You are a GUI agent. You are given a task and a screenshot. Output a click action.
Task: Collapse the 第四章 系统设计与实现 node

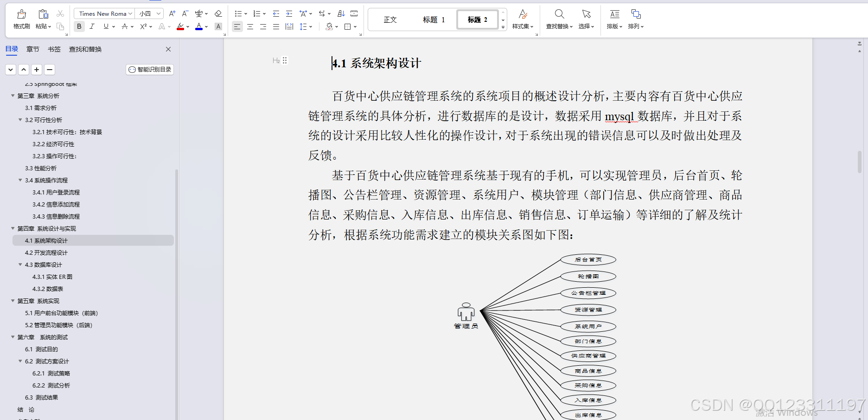[13, 228]
